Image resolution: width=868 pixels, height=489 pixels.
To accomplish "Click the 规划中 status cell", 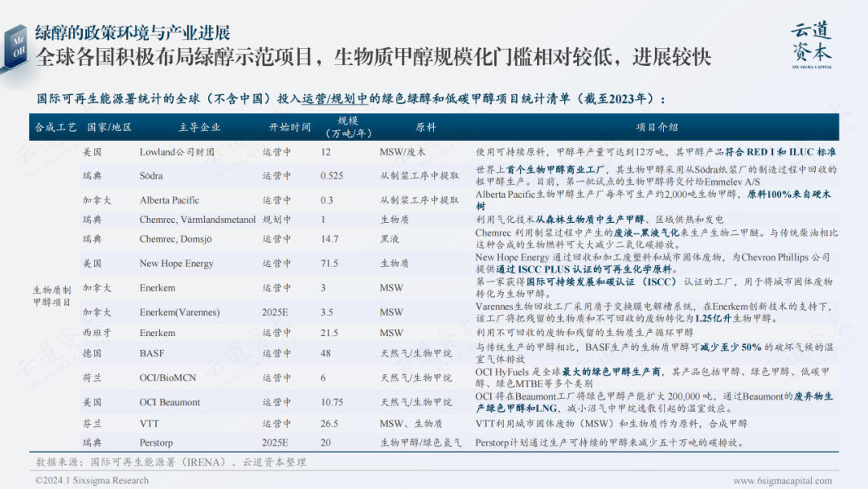I will click(276, 220).
